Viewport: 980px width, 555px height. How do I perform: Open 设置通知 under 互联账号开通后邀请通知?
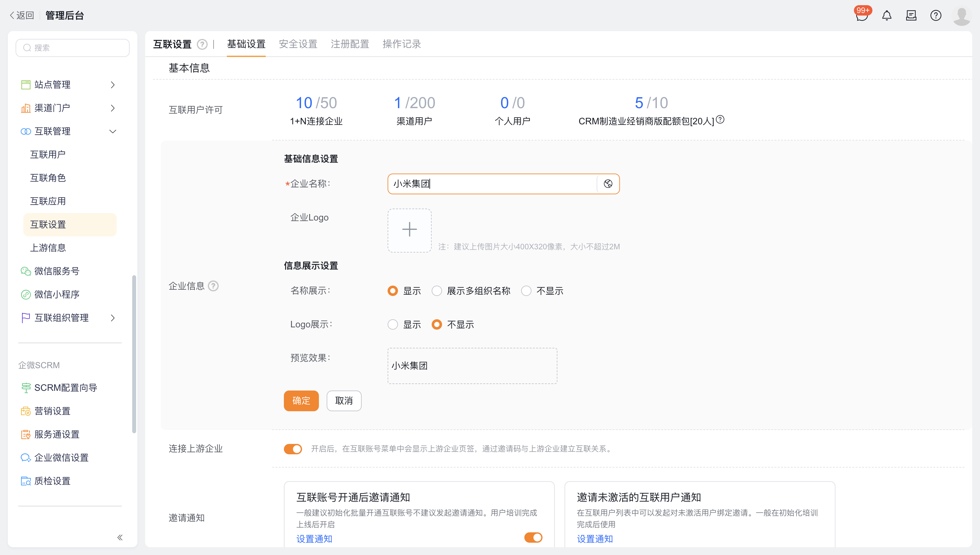click(314, 538)
